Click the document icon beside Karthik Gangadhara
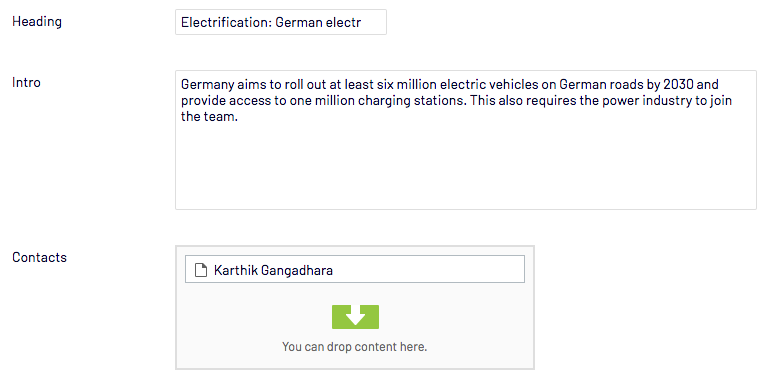Viewport: 775px width, 384px height. coord(200,270)
